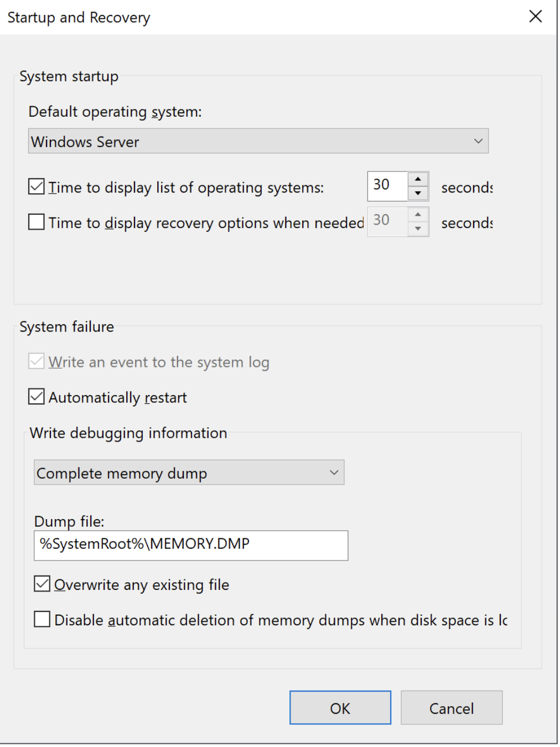The height and width of the screenshot is (747, 560).
Task: Enable Disable automatic deletion of memory dumps
Action: click(x=42, y=620)
